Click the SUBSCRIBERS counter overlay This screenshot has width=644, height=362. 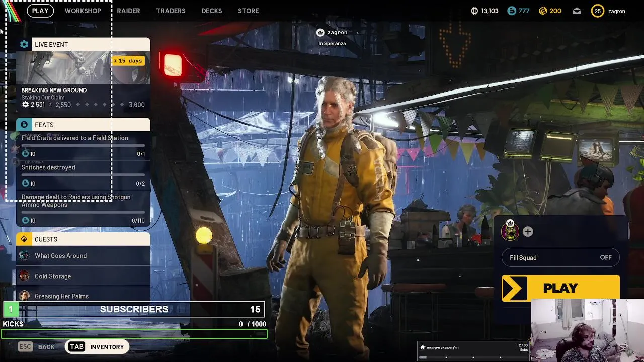point(134,309)
